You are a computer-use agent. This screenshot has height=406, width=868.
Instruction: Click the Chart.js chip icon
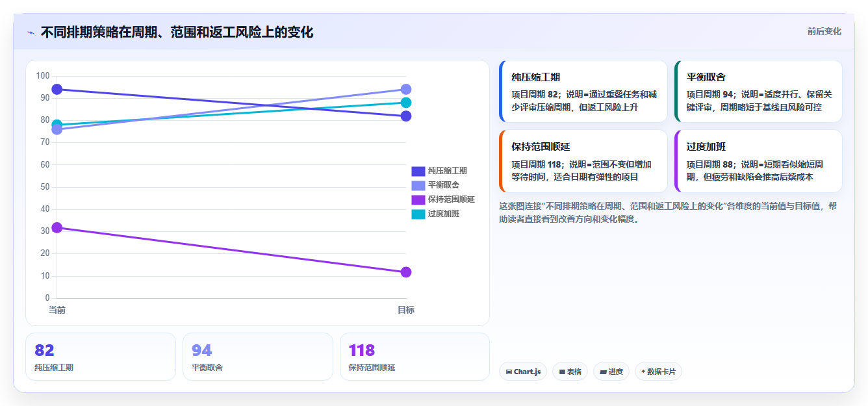tap(509, 372)
